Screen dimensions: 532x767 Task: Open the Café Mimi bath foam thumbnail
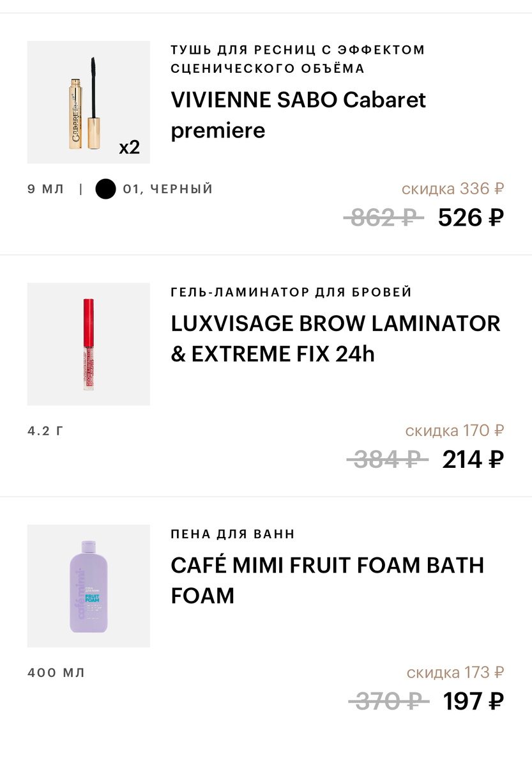[88, 585]
